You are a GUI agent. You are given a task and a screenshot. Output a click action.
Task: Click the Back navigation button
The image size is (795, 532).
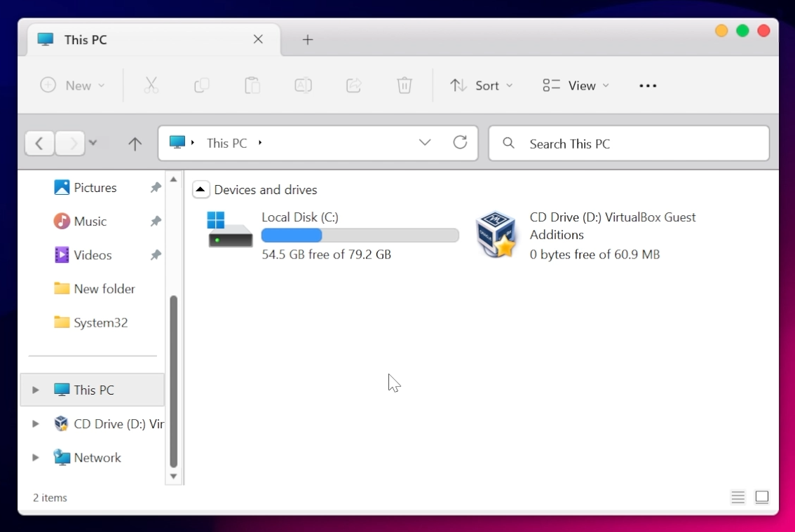tap(39, 143)
